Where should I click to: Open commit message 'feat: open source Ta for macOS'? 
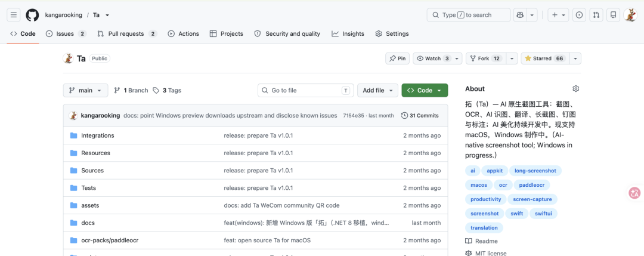click(267, 240)
